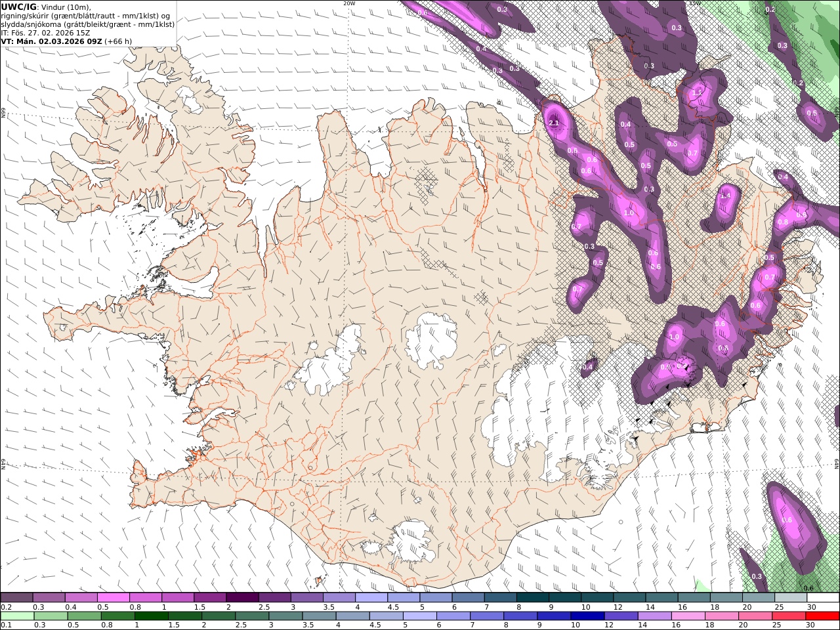Pick the light periwinkle swatch at 4 in the top legend
This screenshot has height=630, width=840.
click(371, 598)
